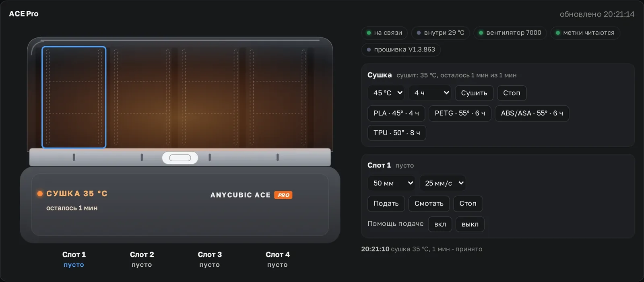Turn feed assist off with выкл
Viewport: 644px width, 282px height.
point(470,224)
